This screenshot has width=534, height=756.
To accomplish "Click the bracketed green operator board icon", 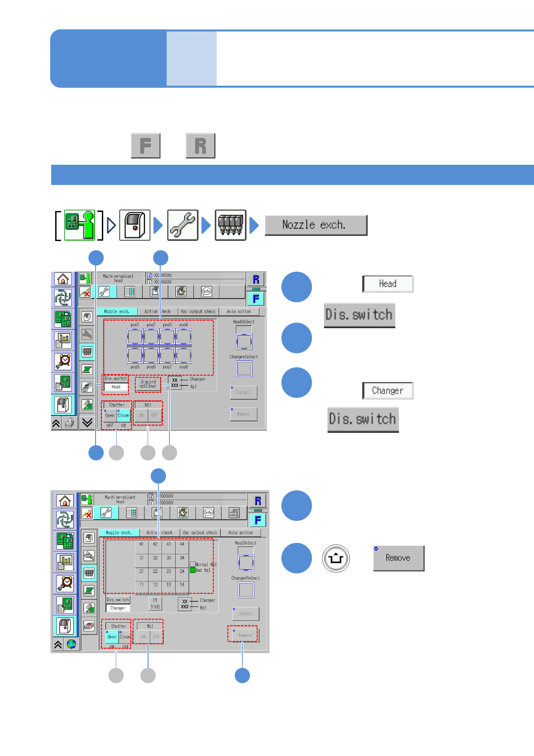I will [79, 225].
